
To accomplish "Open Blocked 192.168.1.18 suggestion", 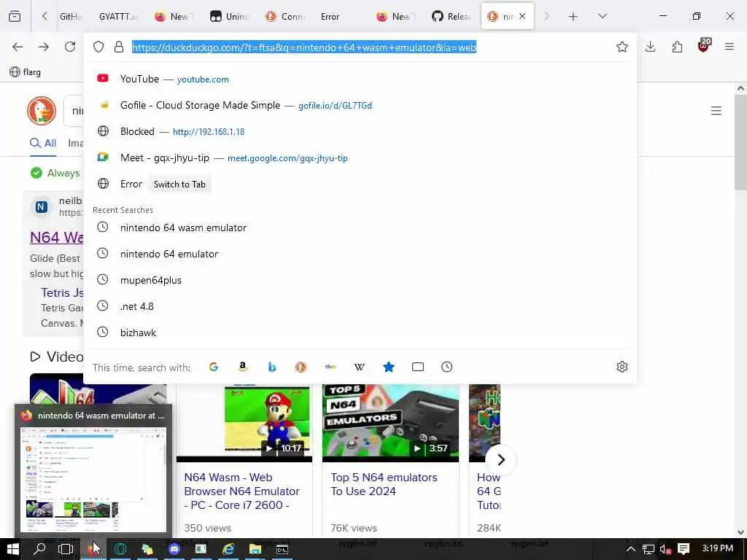I will click(360, 131).
